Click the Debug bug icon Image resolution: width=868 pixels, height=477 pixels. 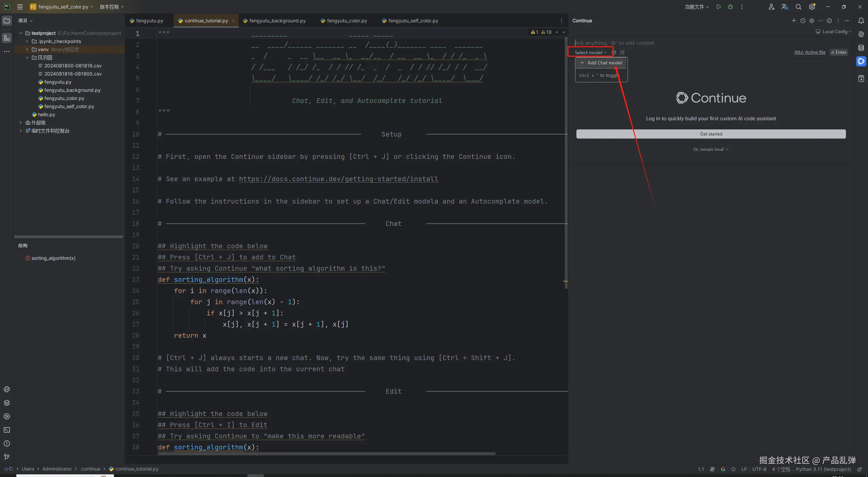coord(730,7)
